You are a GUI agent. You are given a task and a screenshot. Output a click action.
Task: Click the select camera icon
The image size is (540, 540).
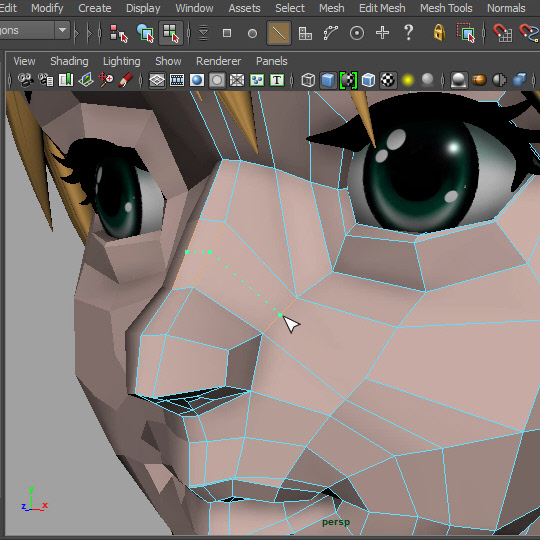click(x=25, y=80)
